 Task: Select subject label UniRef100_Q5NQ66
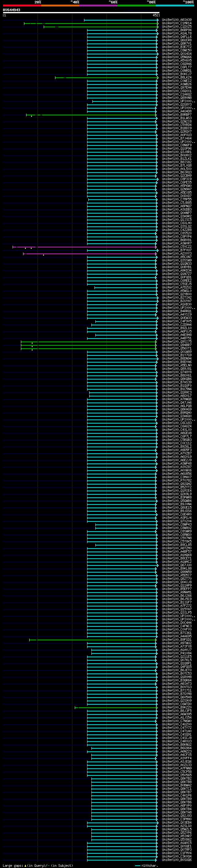(x=176, y=57)
